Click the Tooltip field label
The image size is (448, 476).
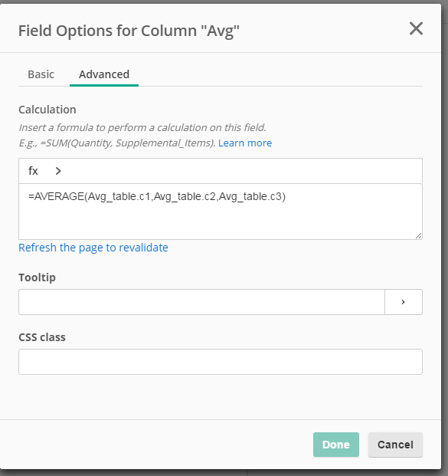pyautogui.click(x=37, y=277)
